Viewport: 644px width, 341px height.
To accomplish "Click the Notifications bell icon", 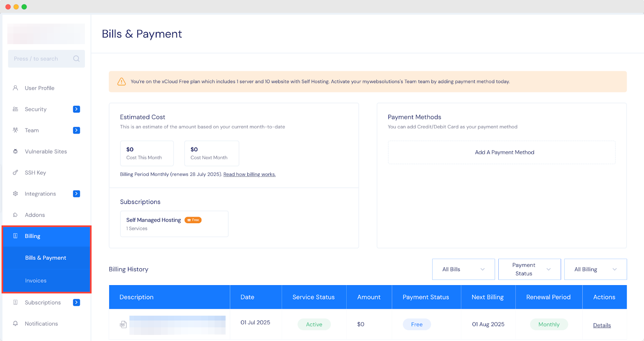I will [x=15, y=323].
